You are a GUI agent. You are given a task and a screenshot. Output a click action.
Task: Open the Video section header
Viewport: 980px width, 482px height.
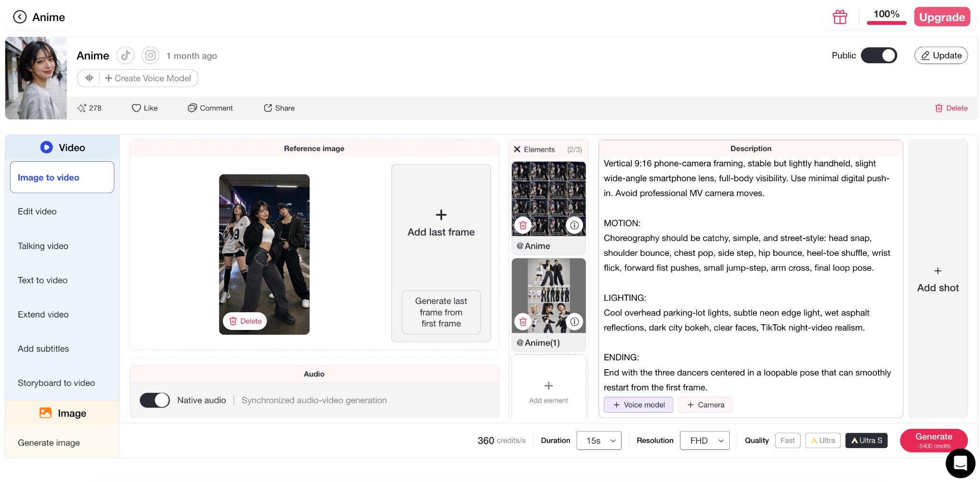click(62, 147)
